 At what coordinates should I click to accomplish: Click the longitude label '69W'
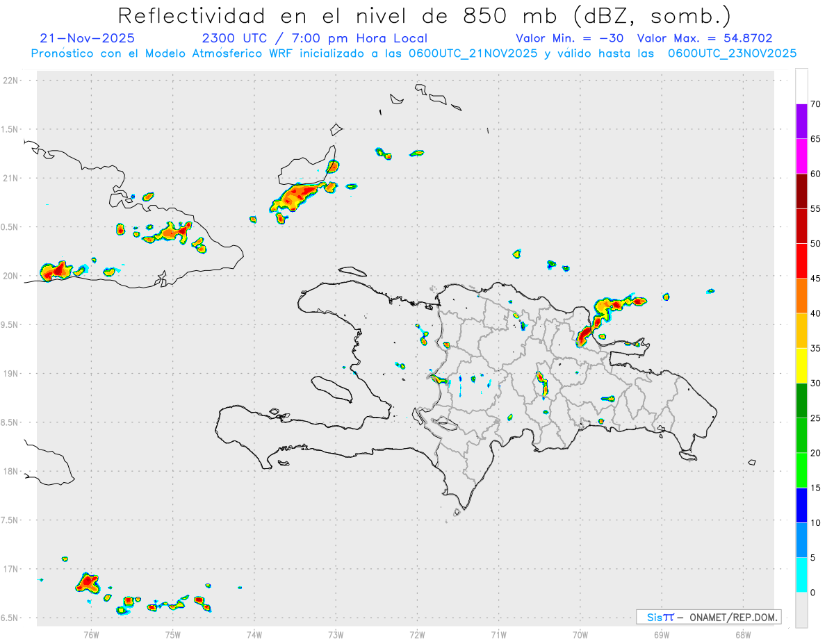662,634
